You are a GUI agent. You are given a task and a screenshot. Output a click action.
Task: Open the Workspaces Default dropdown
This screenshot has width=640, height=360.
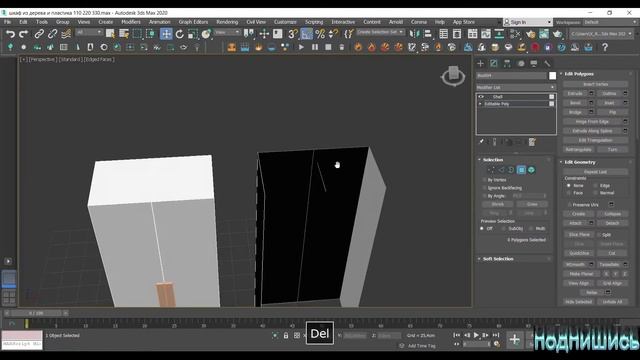610,22
